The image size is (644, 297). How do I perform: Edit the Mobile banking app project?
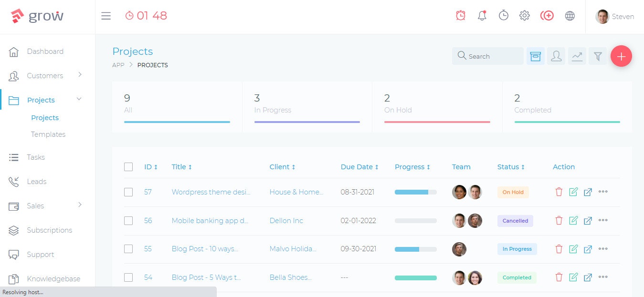[573, 220]
